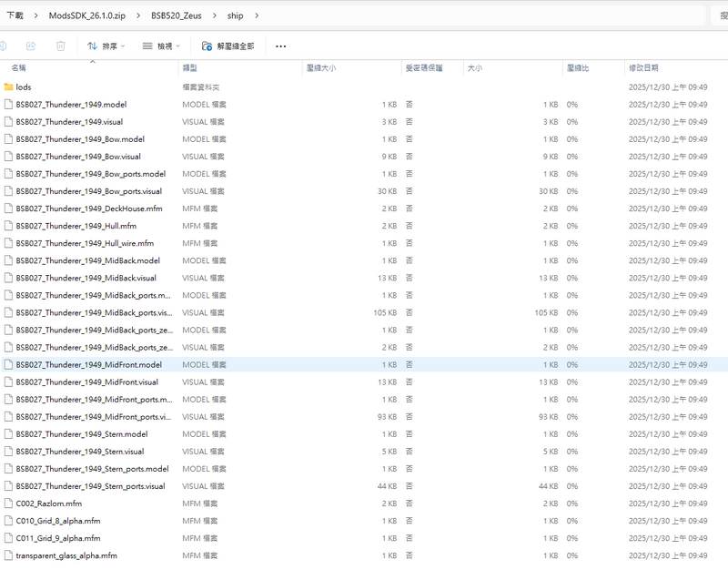The image size is (728, 580).
Task: Sort by the Name (名稱) column header
Action: 19,68
